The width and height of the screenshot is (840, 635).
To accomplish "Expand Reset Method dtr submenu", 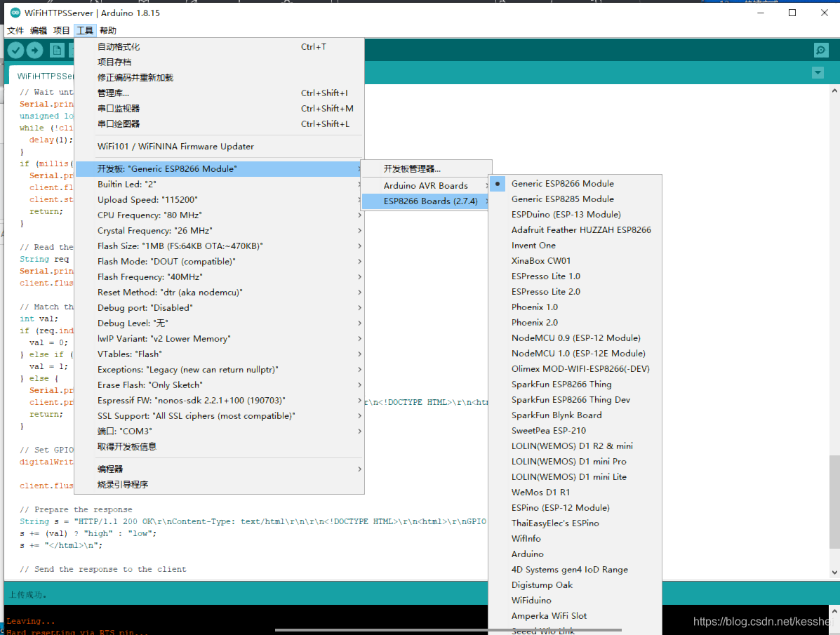I will pos(220,293).
